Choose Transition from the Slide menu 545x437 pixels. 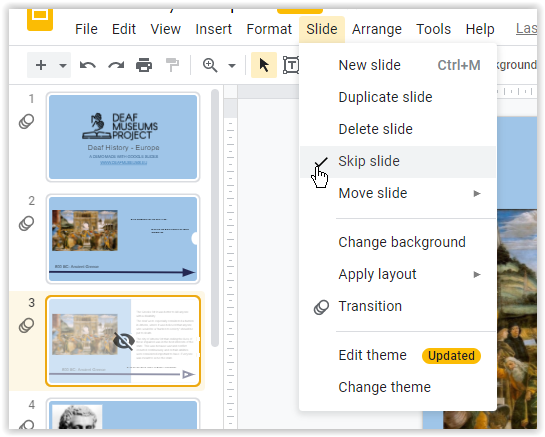click(398, 306)
